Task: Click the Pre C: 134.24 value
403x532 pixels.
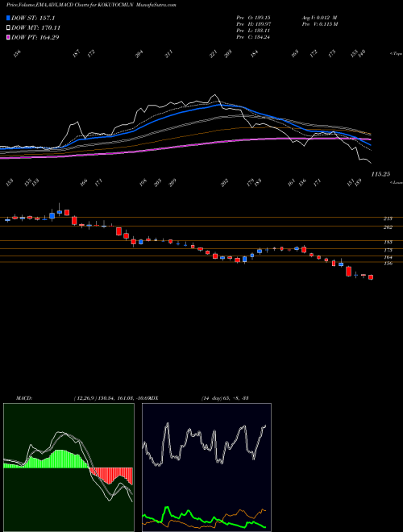Action: point(253,37)
